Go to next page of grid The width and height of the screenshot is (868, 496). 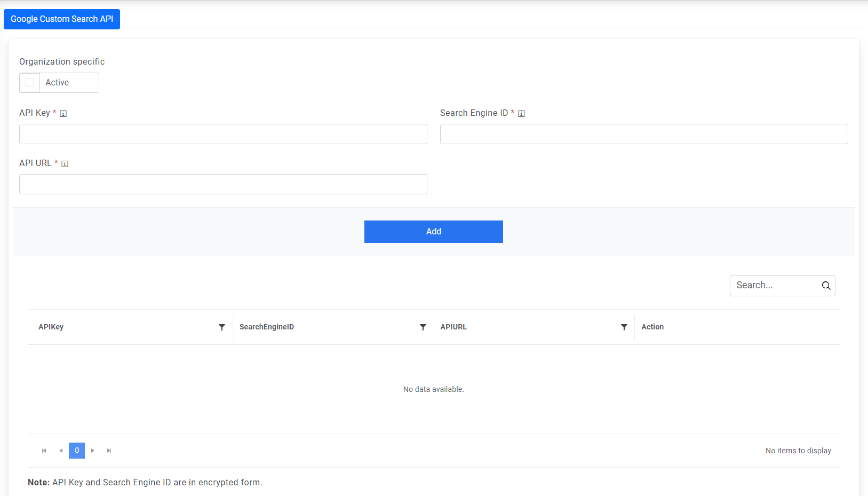pos(93,451)
